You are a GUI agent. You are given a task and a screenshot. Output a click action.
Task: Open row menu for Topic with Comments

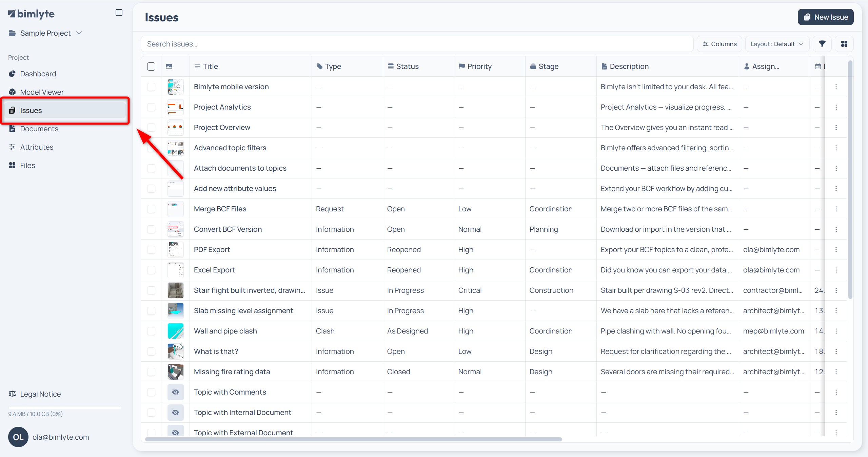click(x=836, y=392)
